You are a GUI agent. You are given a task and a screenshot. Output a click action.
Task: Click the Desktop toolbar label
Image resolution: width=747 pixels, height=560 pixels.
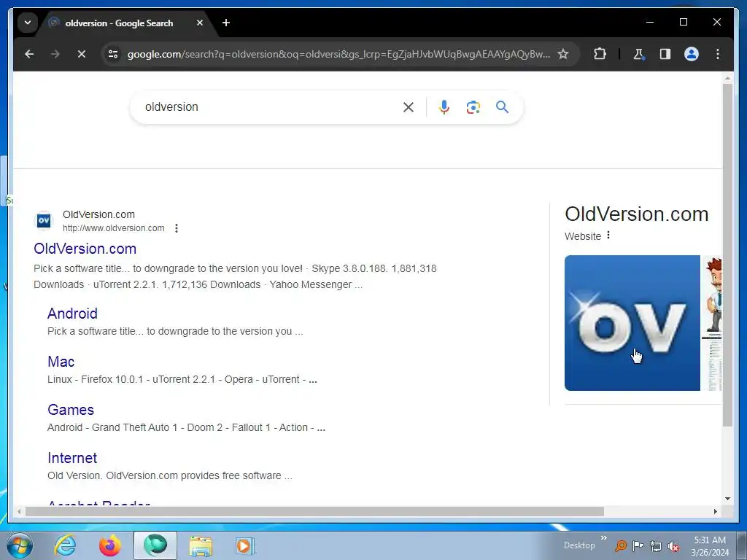point(579,545)
